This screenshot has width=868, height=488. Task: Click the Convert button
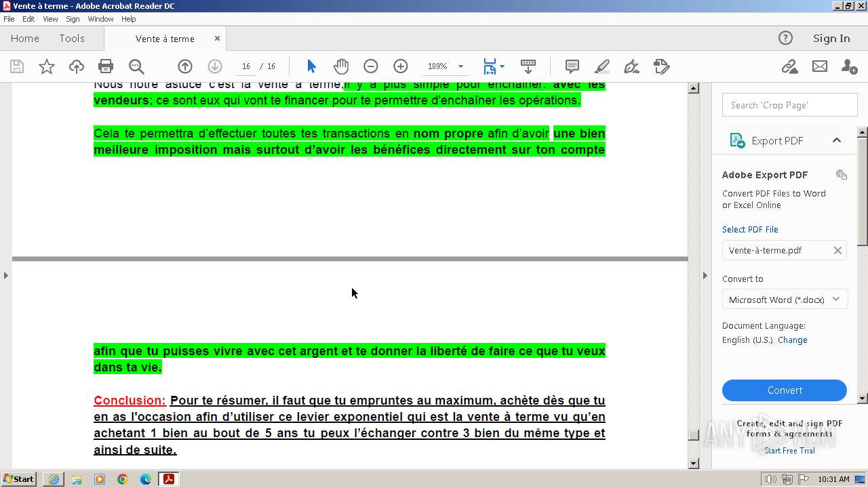[x=785, y=390]
